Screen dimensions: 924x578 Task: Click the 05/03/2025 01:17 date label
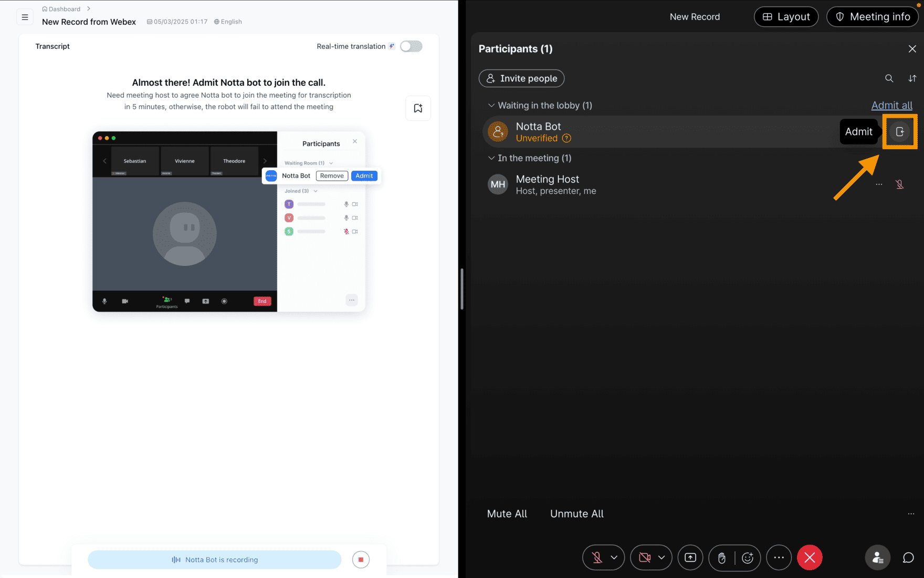[x=177, y=22]
